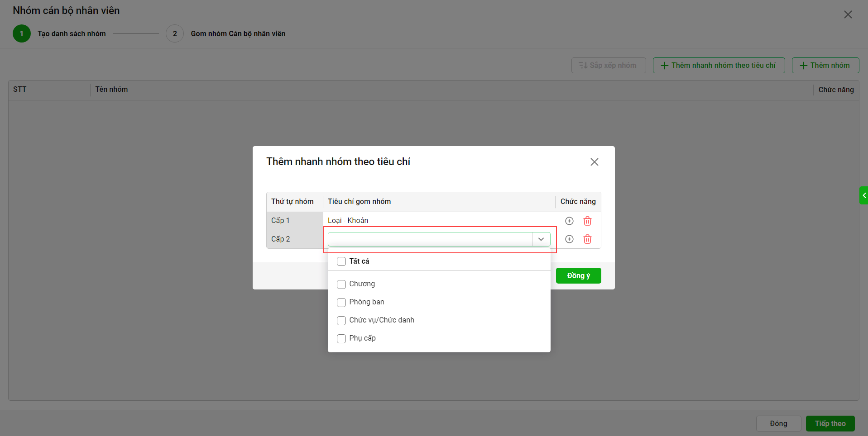This screenshot has height=436, width=868.
Task: Delete the Cấp 2 row with trash icon
Action: pyautogui.click(x=587, y=239)
